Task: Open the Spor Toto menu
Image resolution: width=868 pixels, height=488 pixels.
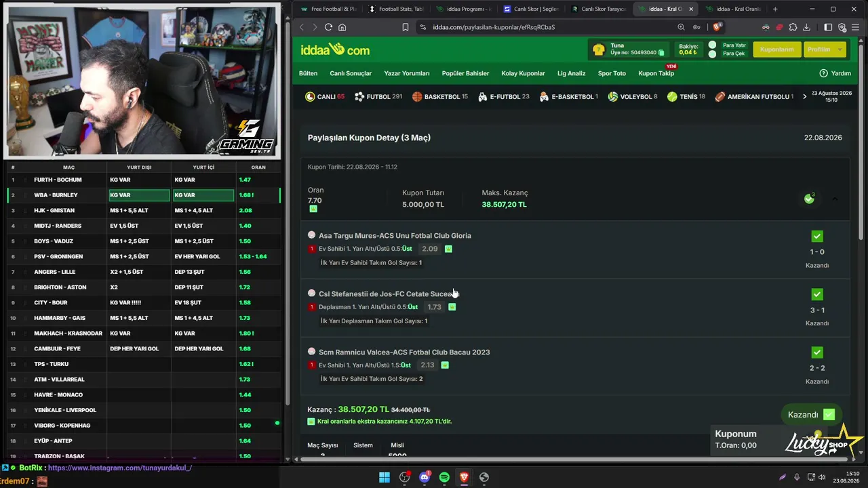Action: coord(612,73)
